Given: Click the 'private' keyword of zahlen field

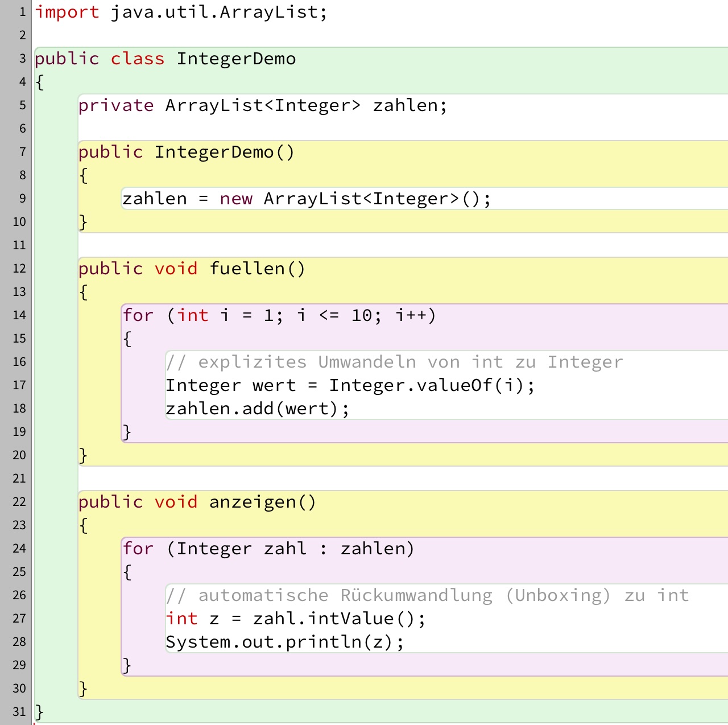Looking at the screenshot, I should [x=116, y=105].
